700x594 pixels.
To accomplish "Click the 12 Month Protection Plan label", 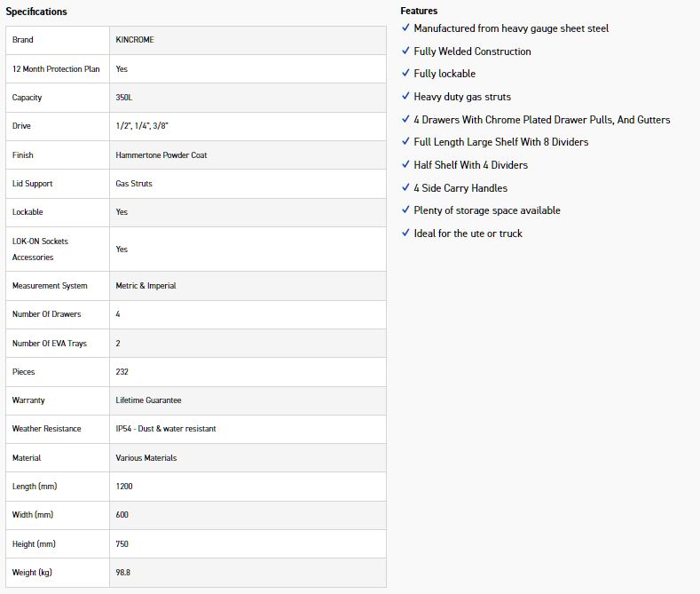I will click(x=56, y=69).
